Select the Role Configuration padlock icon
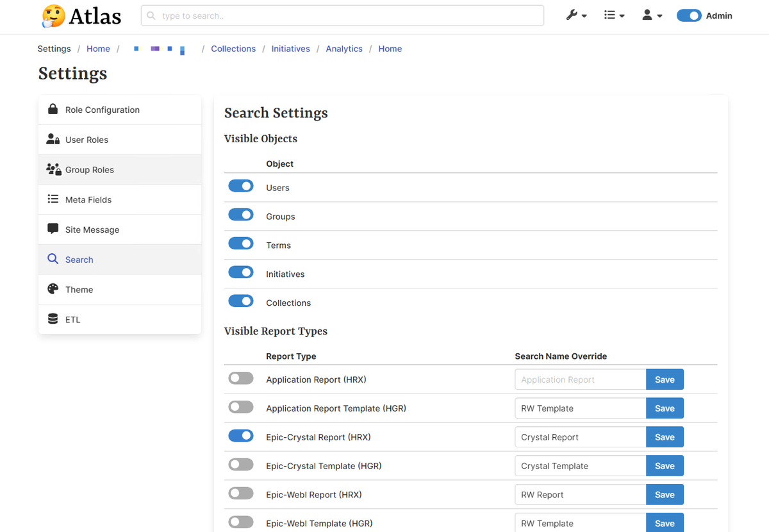 (53, 110)
